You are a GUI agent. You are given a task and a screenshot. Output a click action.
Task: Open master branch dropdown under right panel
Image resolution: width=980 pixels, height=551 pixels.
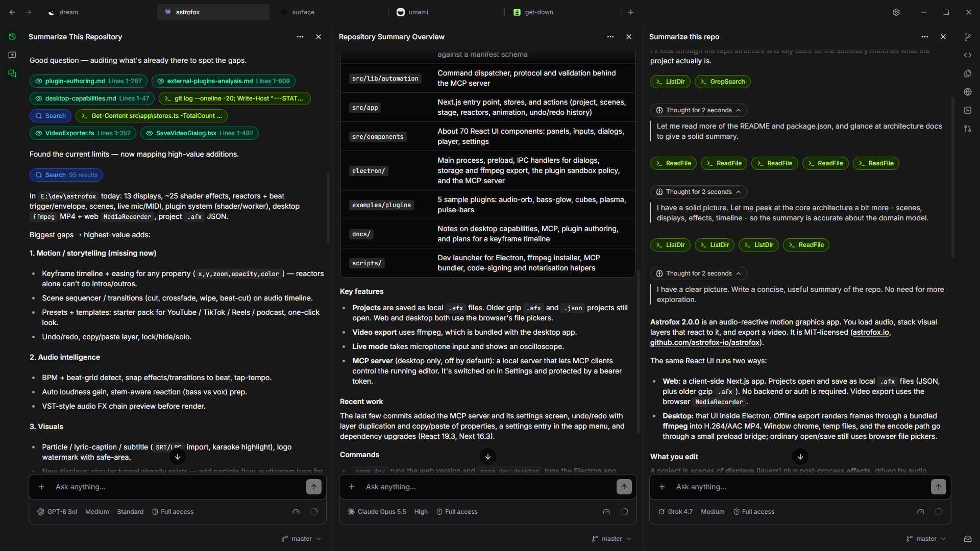(926, 539)
